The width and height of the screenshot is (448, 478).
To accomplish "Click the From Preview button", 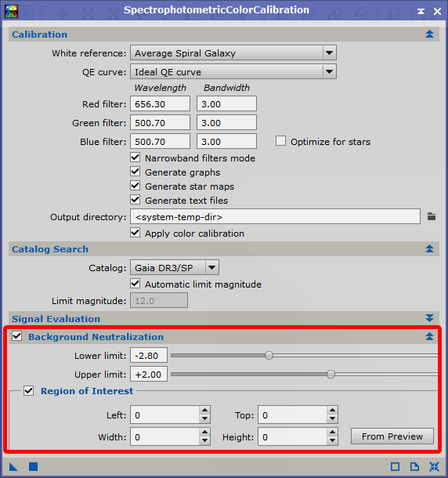I will pos(392,436).
